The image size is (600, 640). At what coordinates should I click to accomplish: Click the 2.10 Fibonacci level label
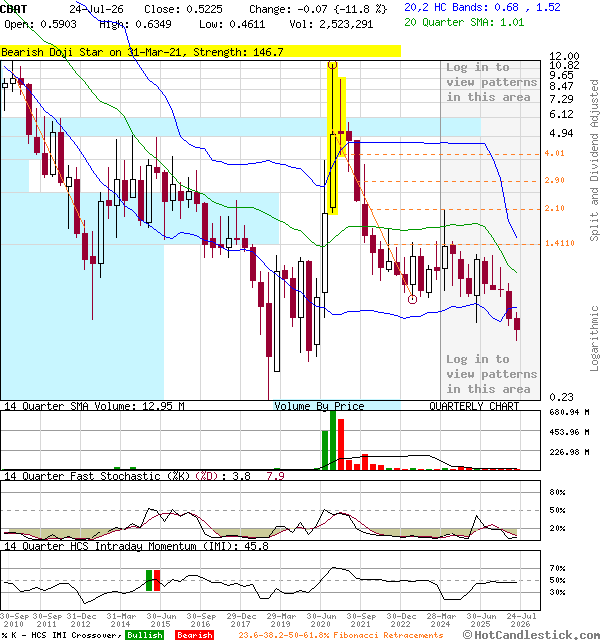click(x=554, y=209)
